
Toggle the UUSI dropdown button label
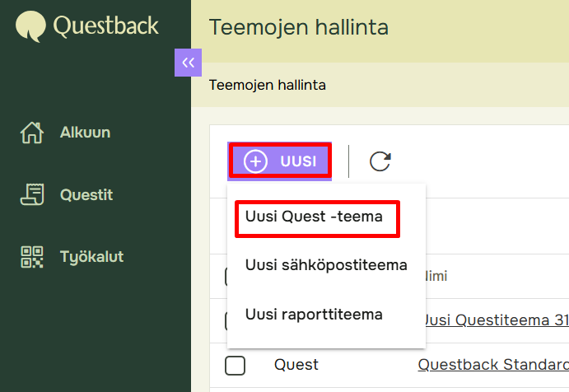point(298,161)
